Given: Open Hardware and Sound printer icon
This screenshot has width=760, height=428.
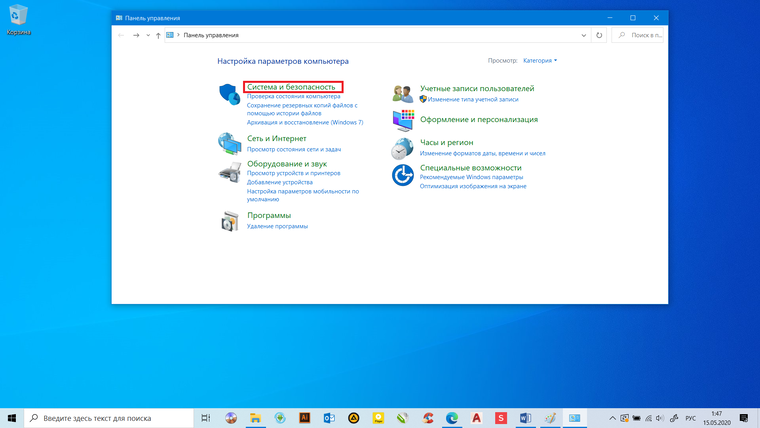Looking at the screenshot, I should [230, 173].
